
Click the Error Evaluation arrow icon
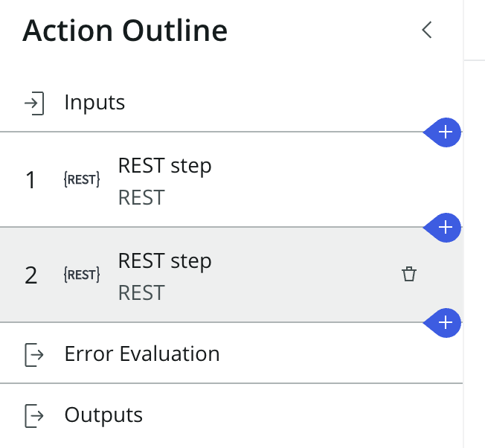click(34, 354)
